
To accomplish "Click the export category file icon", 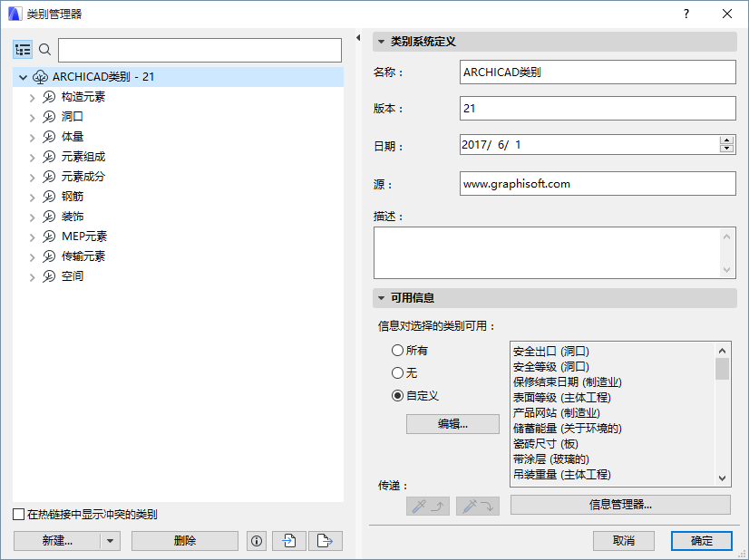I will click(323, 540).
